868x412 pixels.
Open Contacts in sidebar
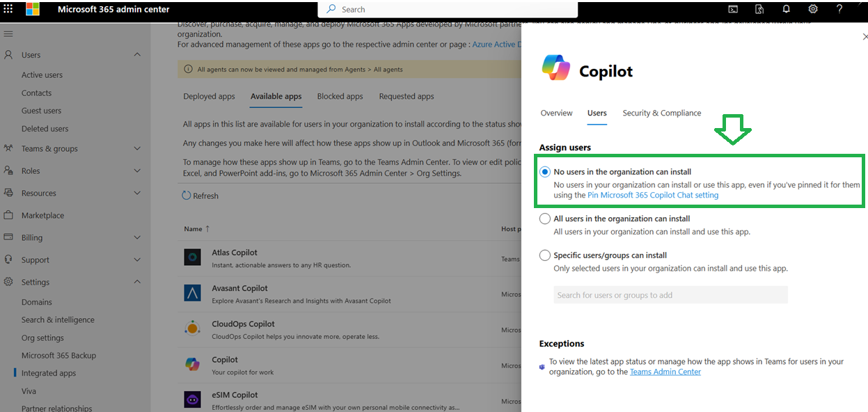(36, 93)
